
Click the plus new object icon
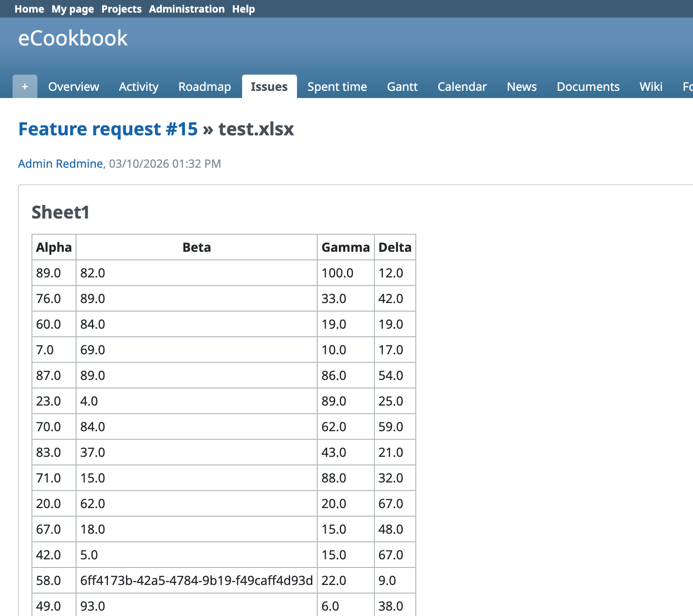pyautogui.click(x=25, y=87)
